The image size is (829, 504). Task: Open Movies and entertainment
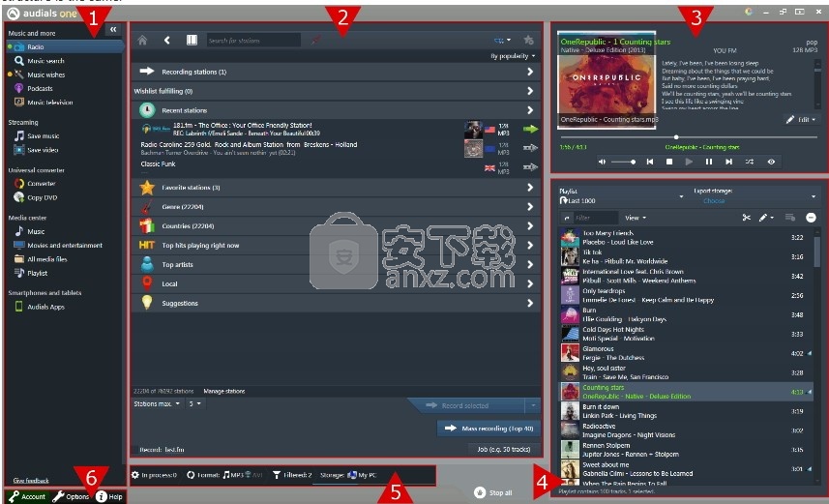pyautogui.click(x=65, y=245)
